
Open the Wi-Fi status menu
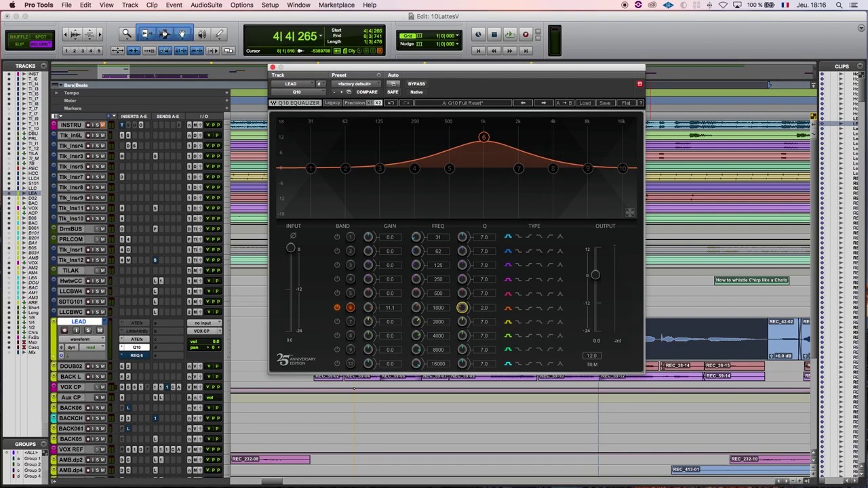click(723, 5)
